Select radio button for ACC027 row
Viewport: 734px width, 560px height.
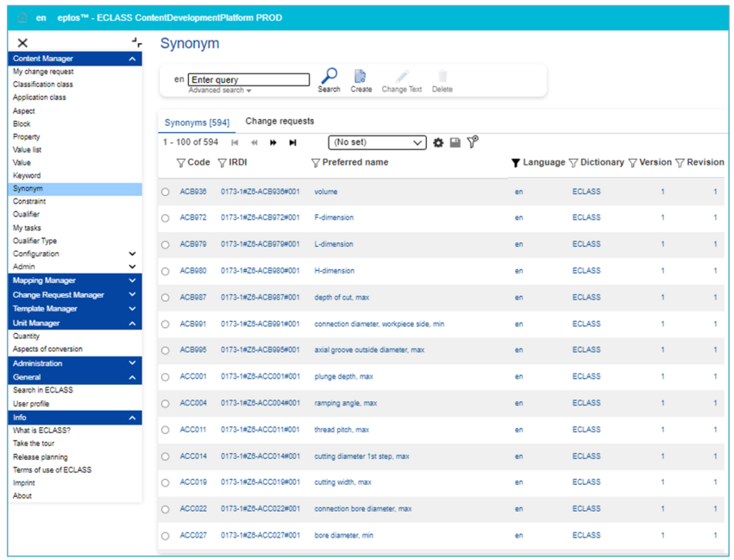[x=165, y=536]
